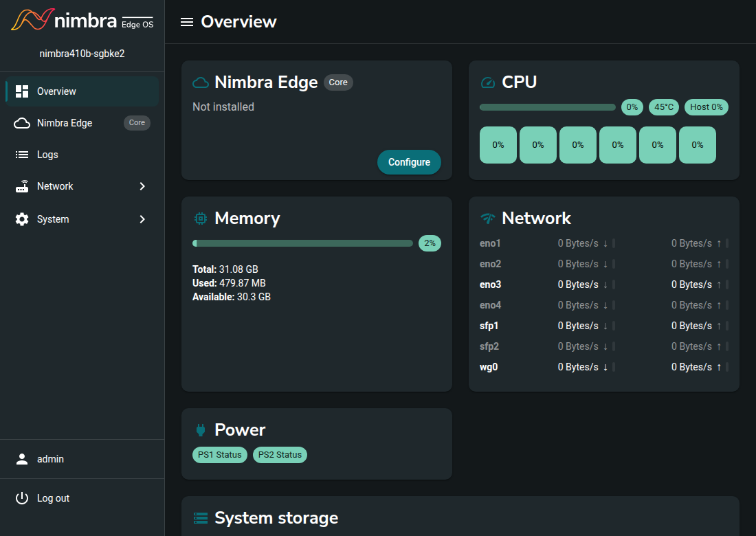Image resolution: width=756 pixels, height=536 pixels.
Task: Click the CPU usage progress bar
Action: (x=547, y=107)
